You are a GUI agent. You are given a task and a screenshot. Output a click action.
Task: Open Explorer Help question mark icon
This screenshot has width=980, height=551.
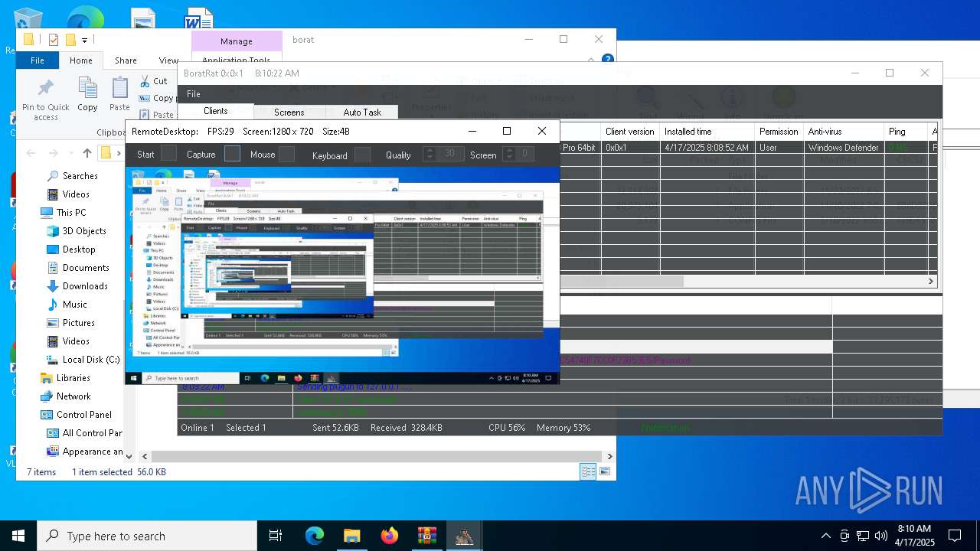(x=607, y=59)
